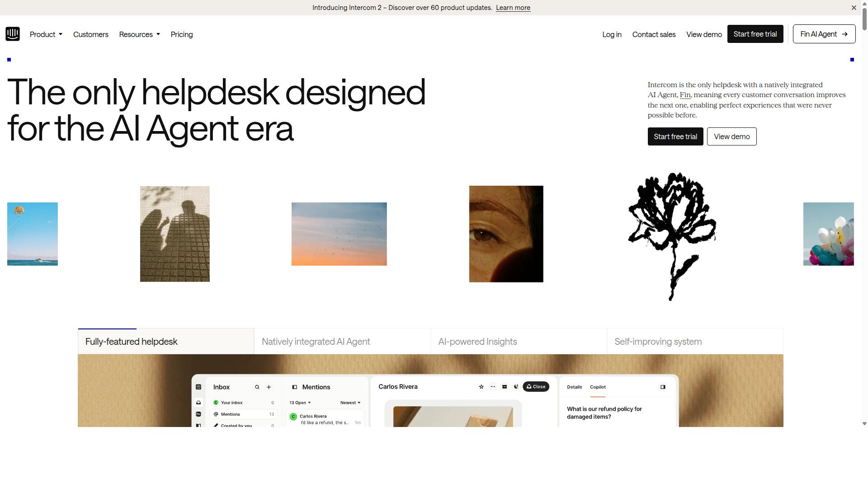Image resolution: width=868 pixels, height=488 pixels.
Task: Click the plus icon next to Inbox
Action: (269, 387)
